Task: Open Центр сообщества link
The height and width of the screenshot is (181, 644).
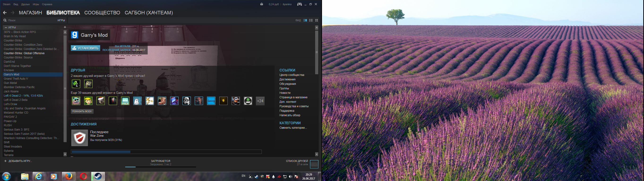Action: pyautogui.click(x=292, y=75)
